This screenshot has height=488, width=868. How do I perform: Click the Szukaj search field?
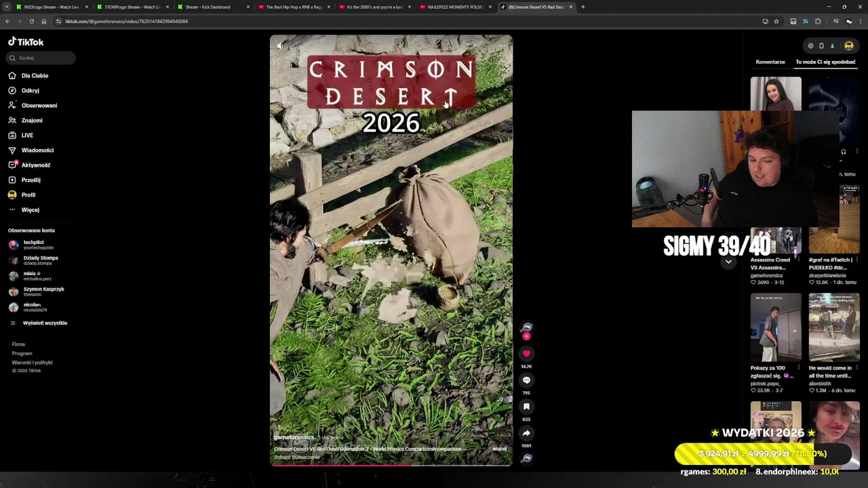click(41, 58)
